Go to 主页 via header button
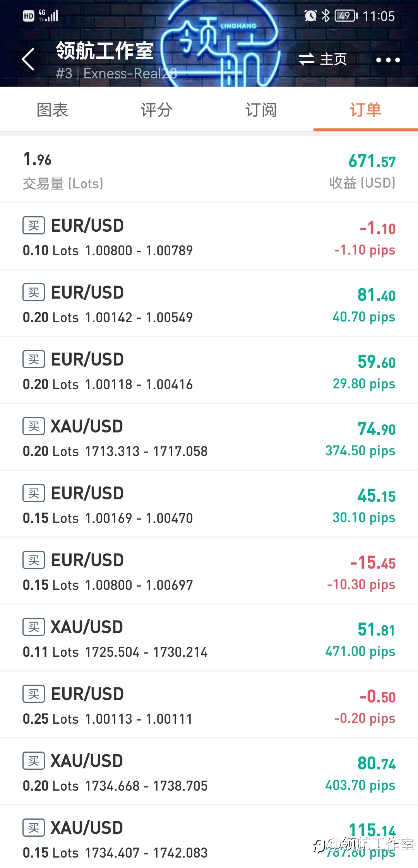Screen dimensions: 418x868 click(323, 59)
